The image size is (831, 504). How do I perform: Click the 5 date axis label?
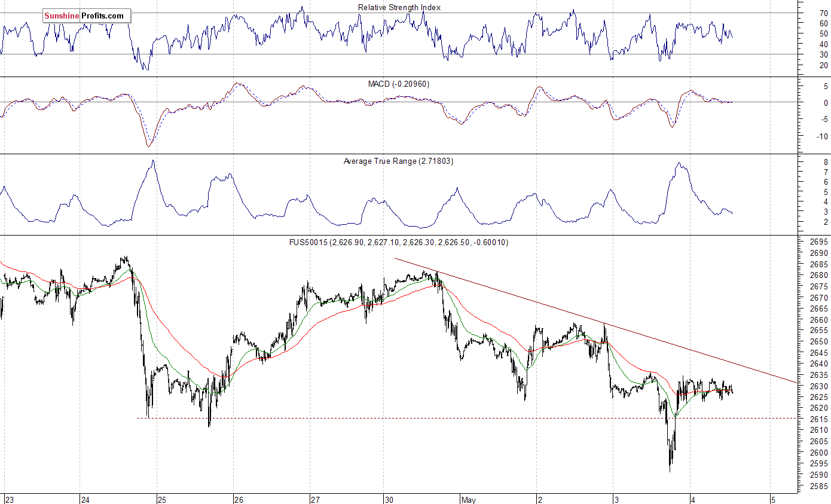click(772, 499)
